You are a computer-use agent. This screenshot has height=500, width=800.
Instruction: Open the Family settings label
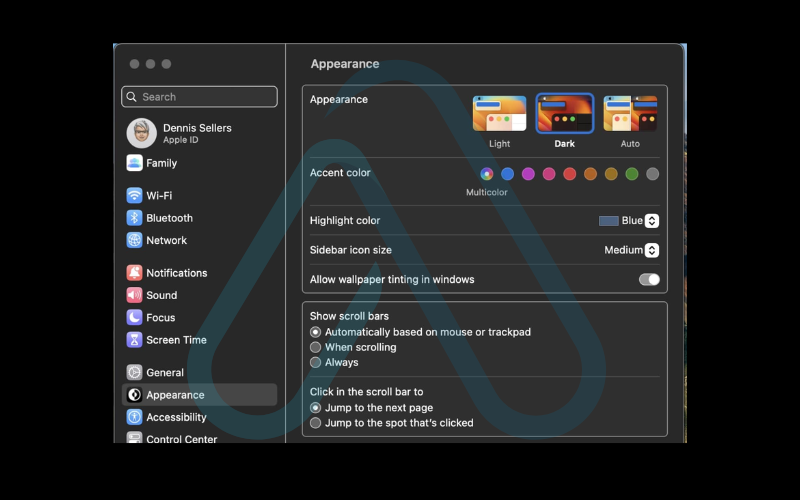(161, 163)
